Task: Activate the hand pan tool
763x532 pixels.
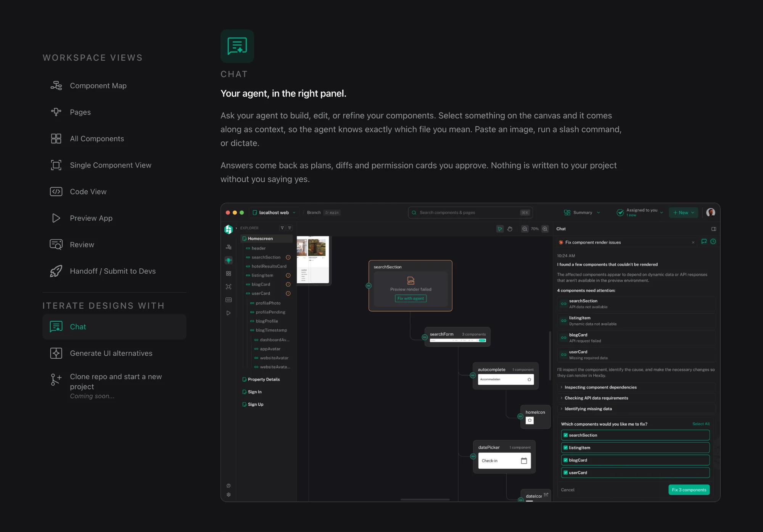Action: [510, 229]
